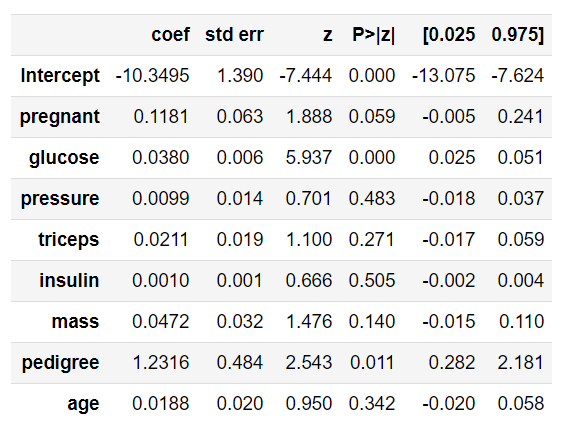
Task: Click glucose z value 5.937
Action: pos(309,158)
